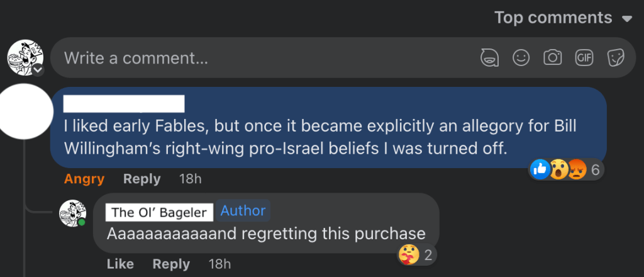Screen dimensions: 644x277
Task: Toggle the Angry reaction on Fables comment
Action: pyautogui.click(x=84, y=179)
